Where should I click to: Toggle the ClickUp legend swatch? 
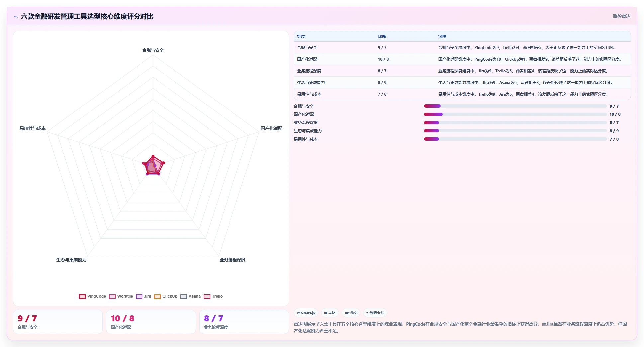click(x=157, y=297)
